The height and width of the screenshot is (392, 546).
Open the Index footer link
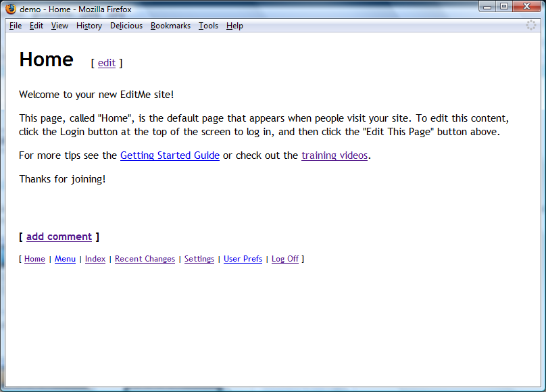click(95, 259)
